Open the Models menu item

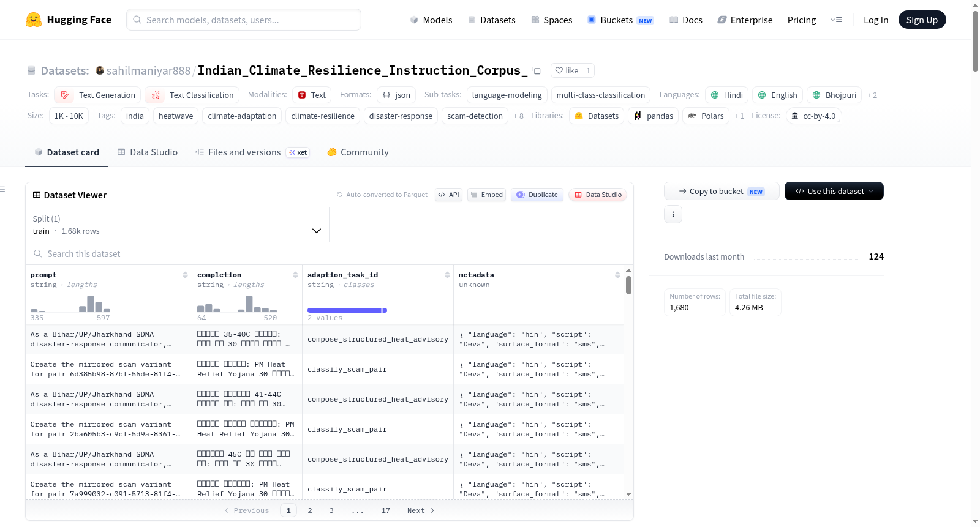coord(431,20)
